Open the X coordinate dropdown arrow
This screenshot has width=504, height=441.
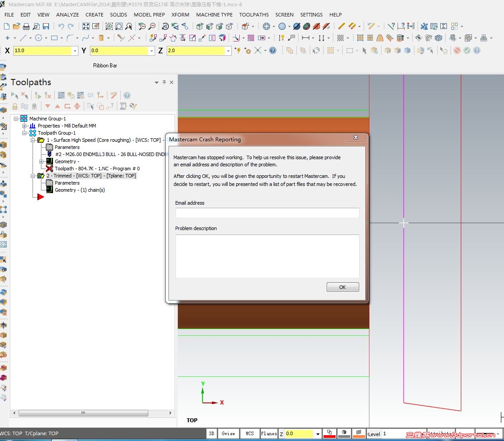[x=75, y=50]
